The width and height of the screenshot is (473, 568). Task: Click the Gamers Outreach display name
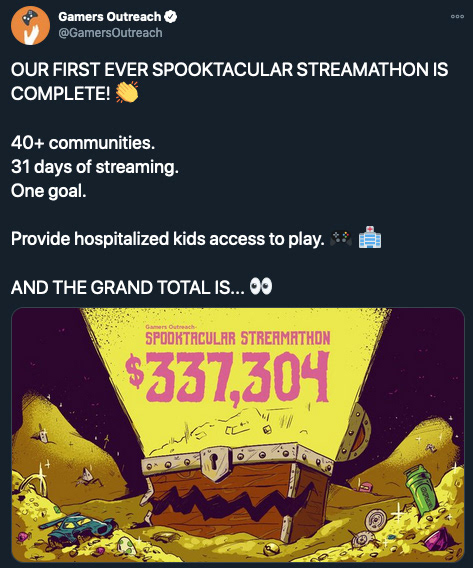pyautogui.click(x=110, y=16)
